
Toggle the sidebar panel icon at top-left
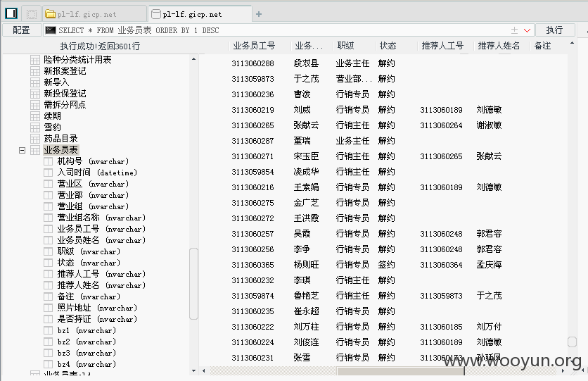(x=11, y=14)
